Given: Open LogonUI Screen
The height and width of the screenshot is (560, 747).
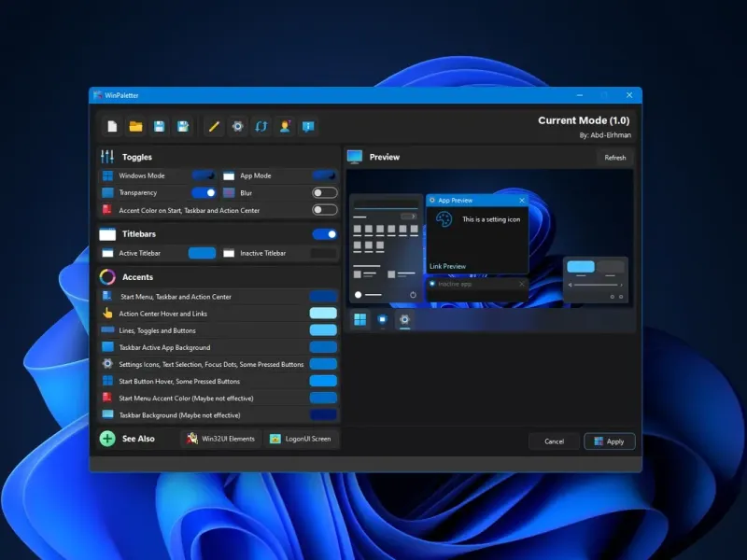Looking at the screenshot, I should coord(301,439).
